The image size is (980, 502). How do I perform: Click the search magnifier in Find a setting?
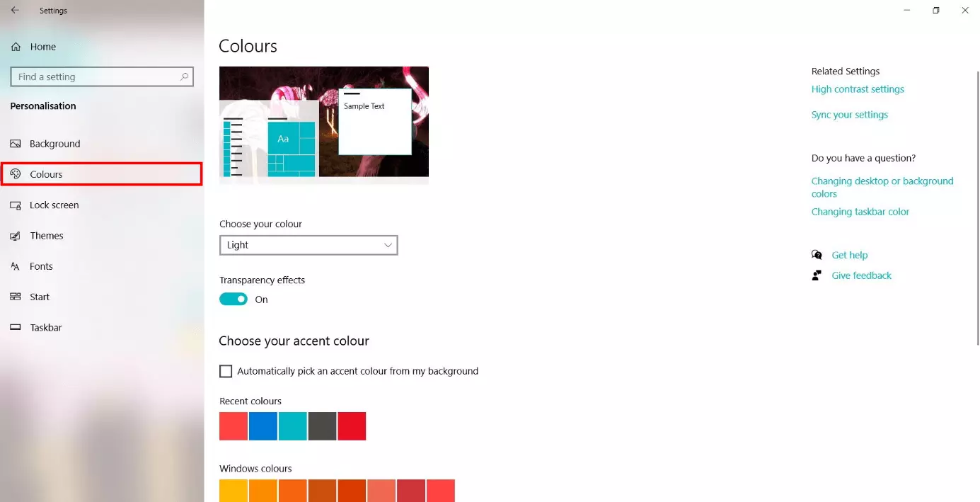(184, 76)
